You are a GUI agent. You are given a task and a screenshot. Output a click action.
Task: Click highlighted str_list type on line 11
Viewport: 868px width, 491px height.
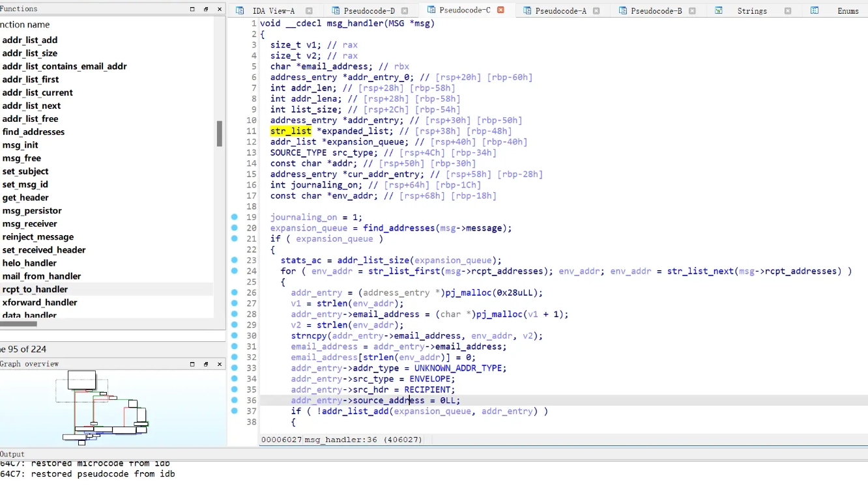[x=291, y=131]
